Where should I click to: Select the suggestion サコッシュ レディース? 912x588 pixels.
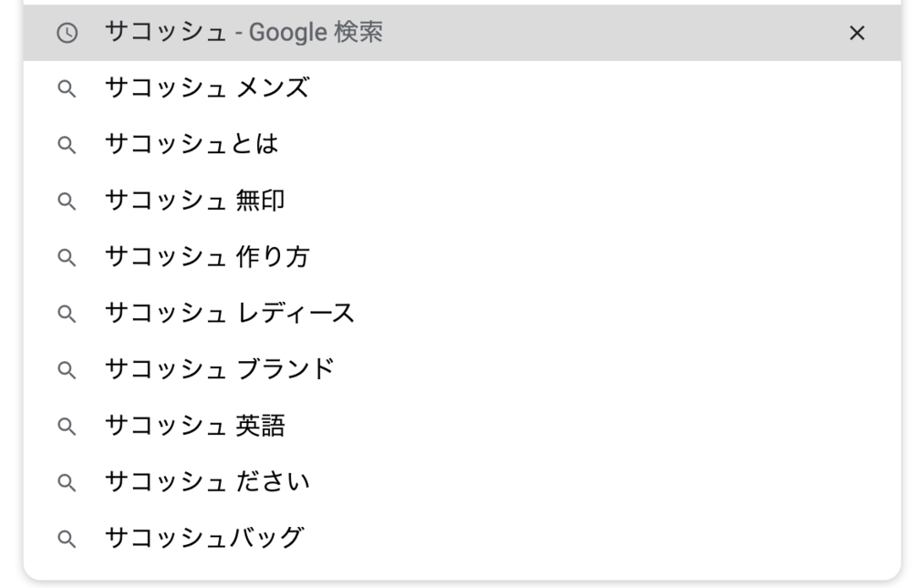(x=229, y=314)
